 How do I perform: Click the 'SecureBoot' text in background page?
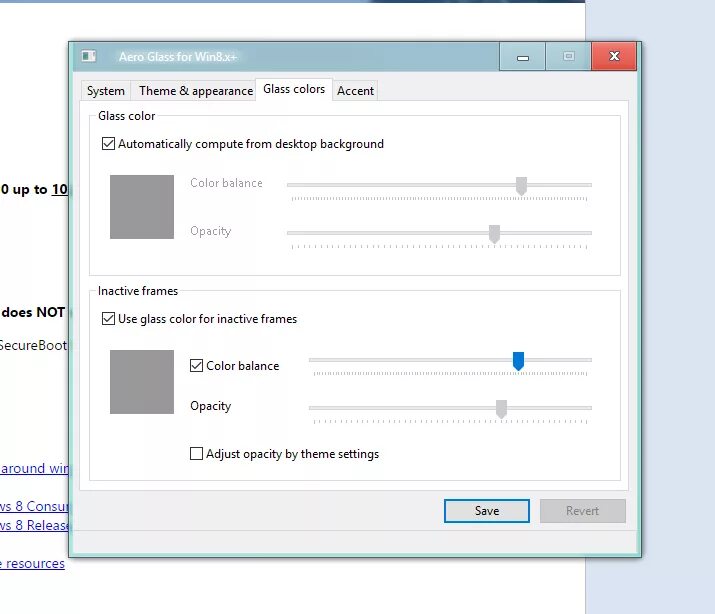(33, 345)
